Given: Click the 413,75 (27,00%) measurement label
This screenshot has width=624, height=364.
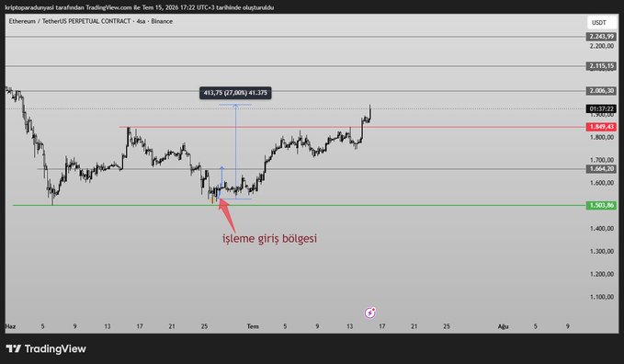Looking at the screenshot, I should click(235, 93).
